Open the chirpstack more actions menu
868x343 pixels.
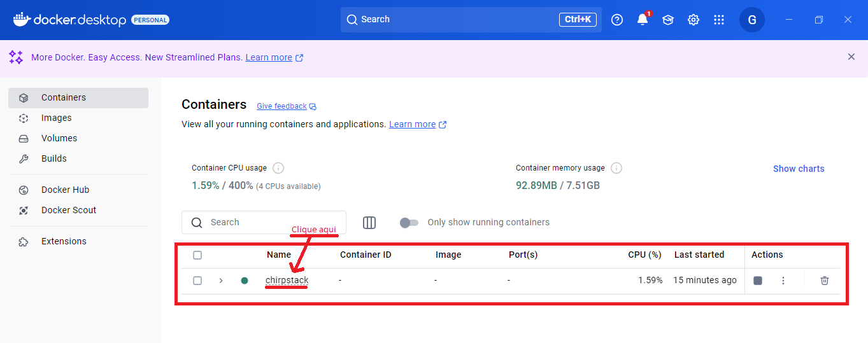[x=783, y=281]
